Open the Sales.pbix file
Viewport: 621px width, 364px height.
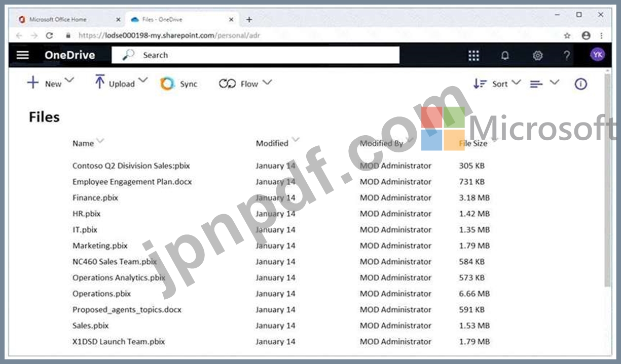(x=91, y=326)
